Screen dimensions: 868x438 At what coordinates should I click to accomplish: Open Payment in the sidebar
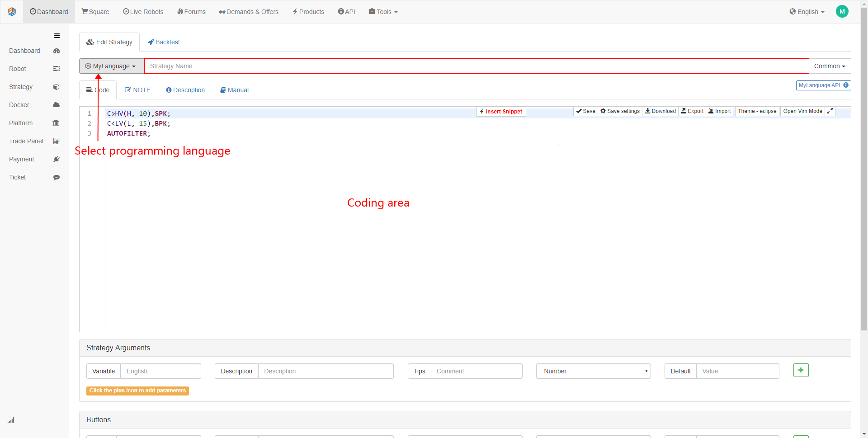pyautogui.click(x=21, y=159)
